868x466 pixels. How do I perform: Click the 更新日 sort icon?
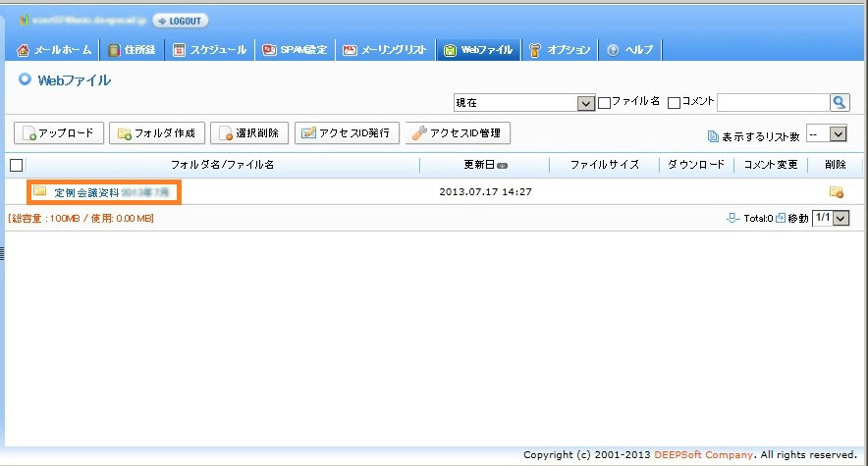[x=503, y=166]
